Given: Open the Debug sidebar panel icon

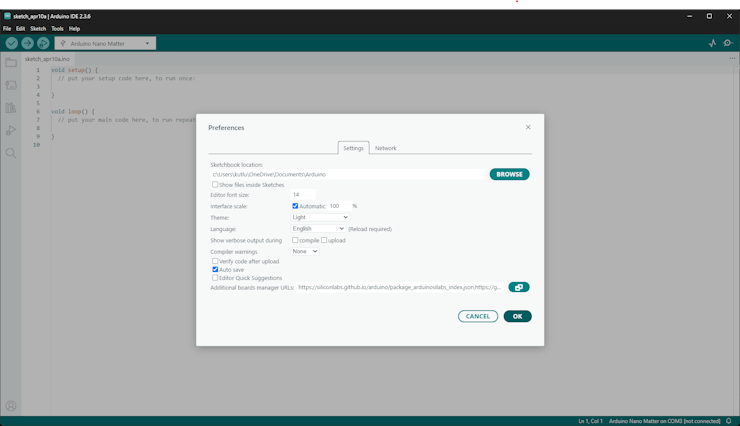Looking at the screenshot, I should tap(11, 130).
